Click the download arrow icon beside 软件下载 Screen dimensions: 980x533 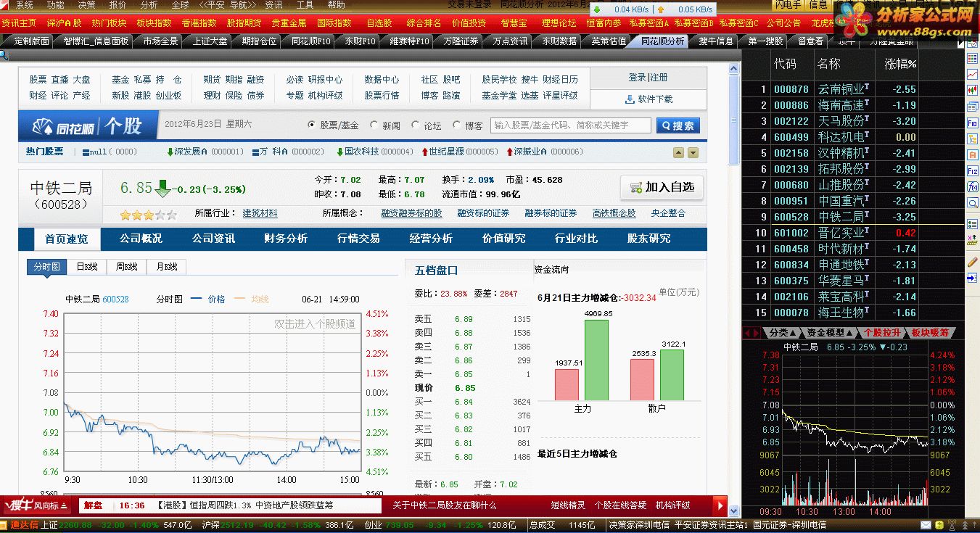click(x=630, y=99)
